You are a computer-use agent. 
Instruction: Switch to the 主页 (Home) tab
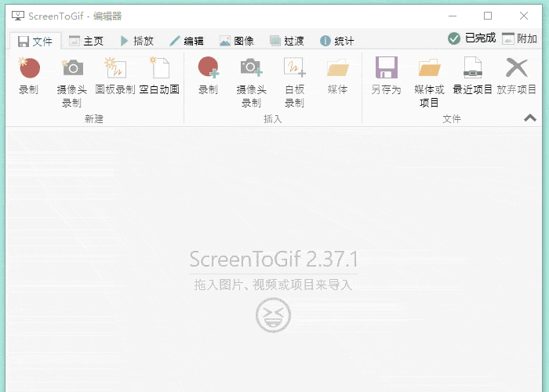(86, 41)
